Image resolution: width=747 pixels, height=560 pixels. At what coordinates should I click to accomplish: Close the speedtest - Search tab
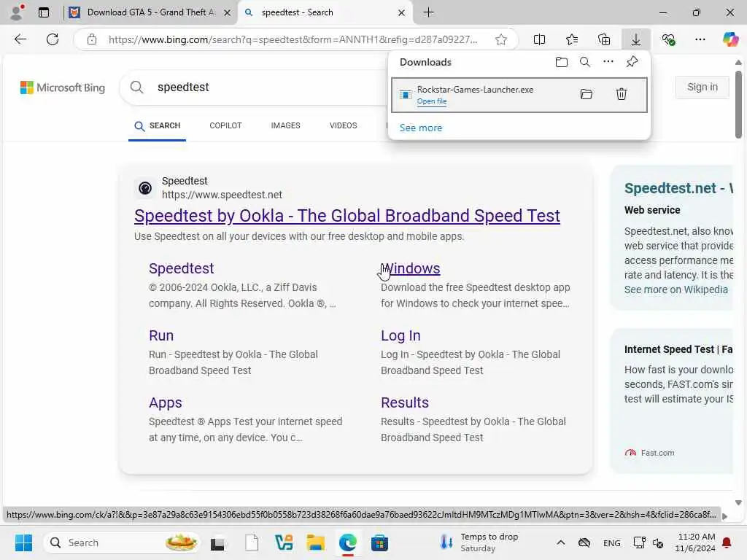[x=401, y=13]
